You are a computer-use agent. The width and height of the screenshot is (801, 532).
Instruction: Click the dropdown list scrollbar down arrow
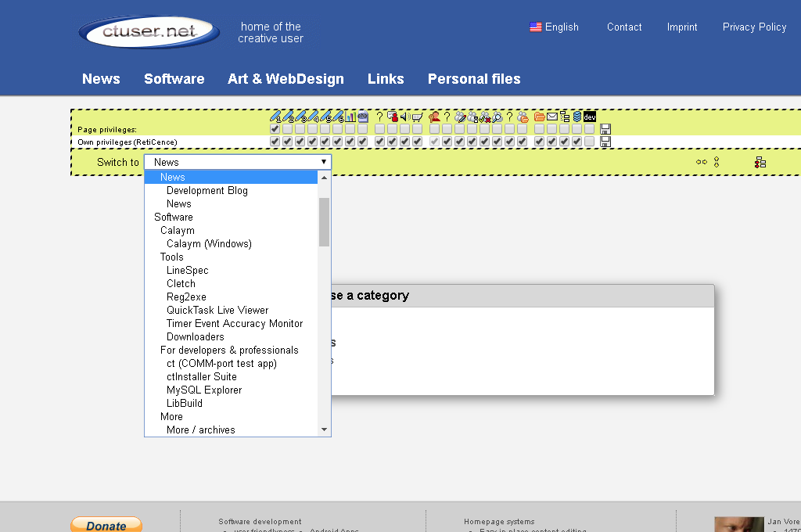[324, 430]
